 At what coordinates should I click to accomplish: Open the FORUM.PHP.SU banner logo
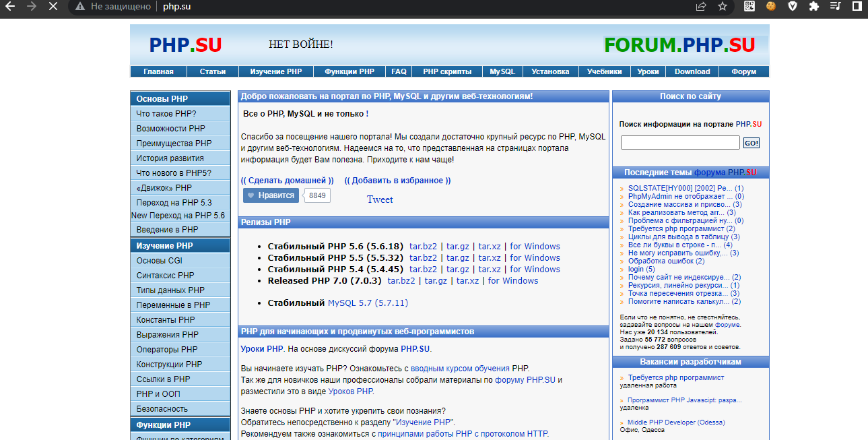pyautogui.click(x=679, y=45)
